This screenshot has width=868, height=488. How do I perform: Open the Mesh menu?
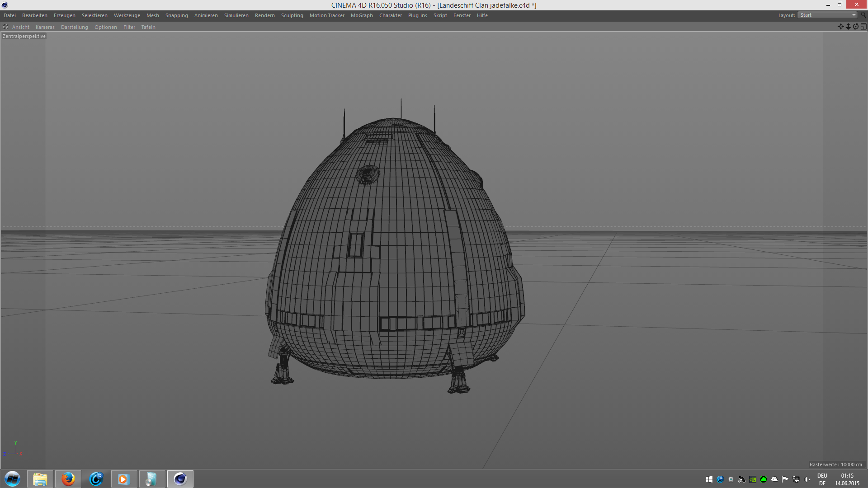coord(153,15)
